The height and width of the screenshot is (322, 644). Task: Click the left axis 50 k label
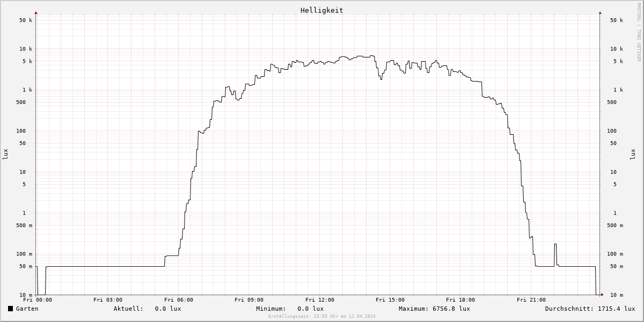[x=26, y=20]
